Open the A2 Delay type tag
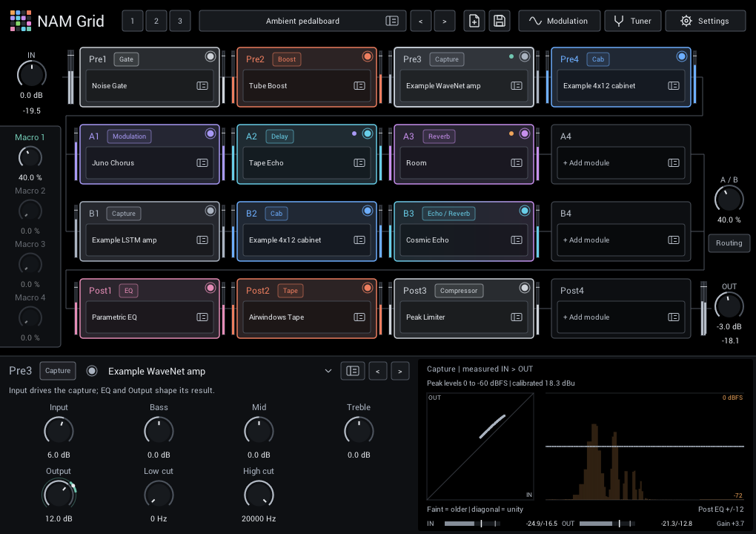The image size is (756, 534). 279,136
